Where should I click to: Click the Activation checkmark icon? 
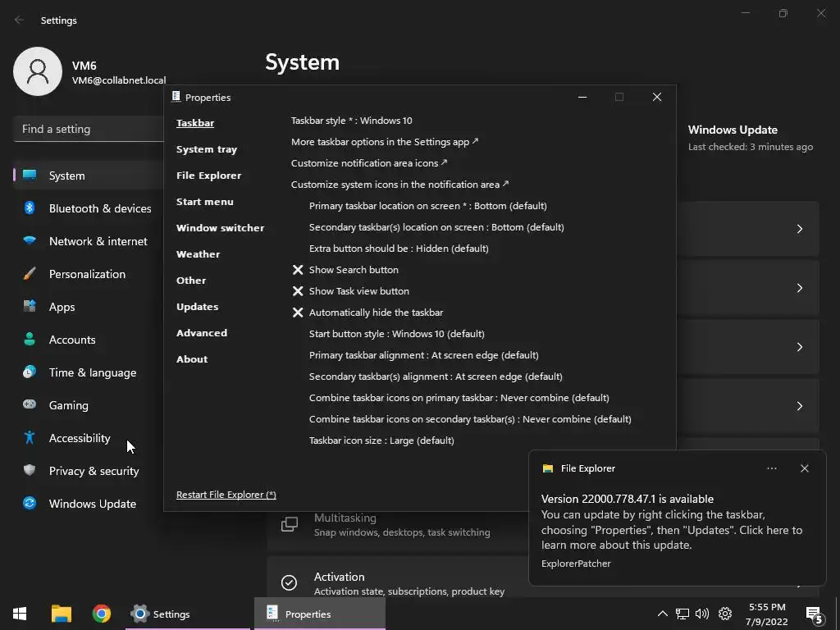pos(290,582)
